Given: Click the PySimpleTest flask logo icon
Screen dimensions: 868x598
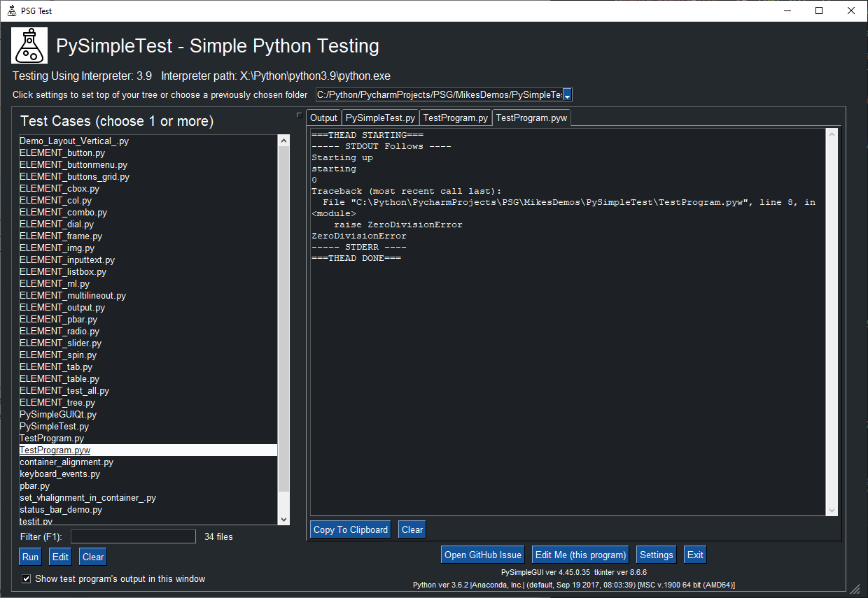Looking at the screenshot, I should pyautogui.click(x=29, y=45).
